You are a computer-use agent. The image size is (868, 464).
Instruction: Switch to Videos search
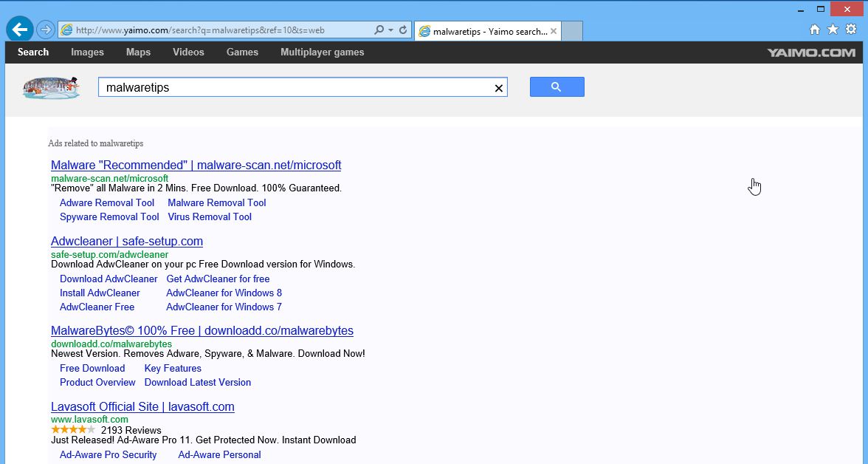pyautogui.click(x=188, y=52)
